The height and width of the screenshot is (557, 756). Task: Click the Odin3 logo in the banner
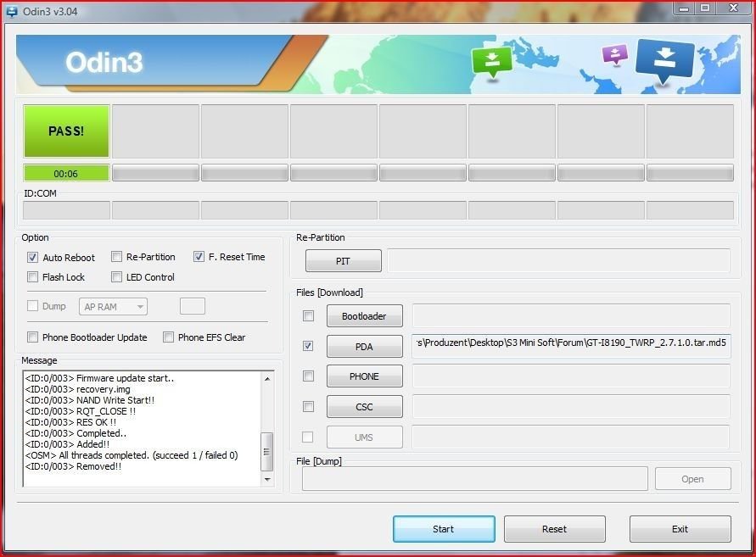pos(104,63)
